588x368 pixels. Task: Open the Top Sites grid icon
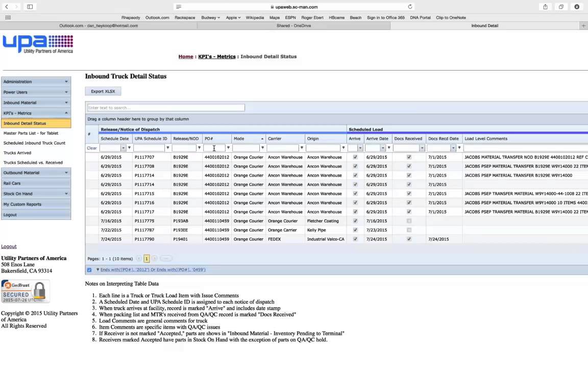8,18
